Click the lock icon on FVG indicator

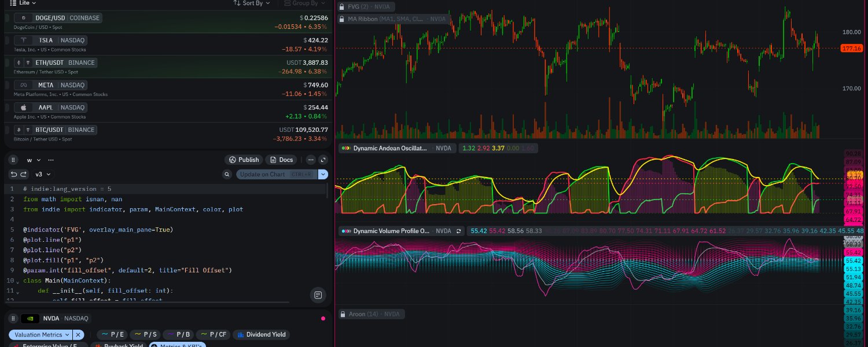click(343, 7)
